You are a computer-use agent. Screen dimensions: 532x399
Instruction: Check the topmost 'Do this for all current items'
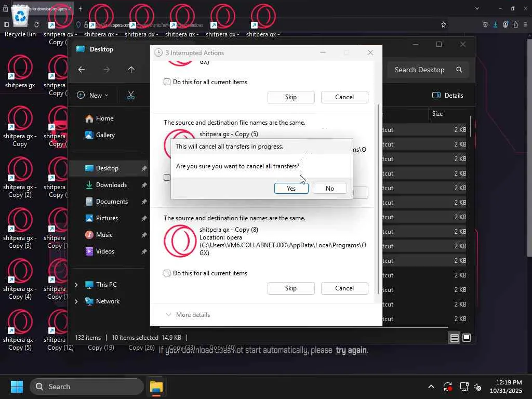[x=167, y=82]
